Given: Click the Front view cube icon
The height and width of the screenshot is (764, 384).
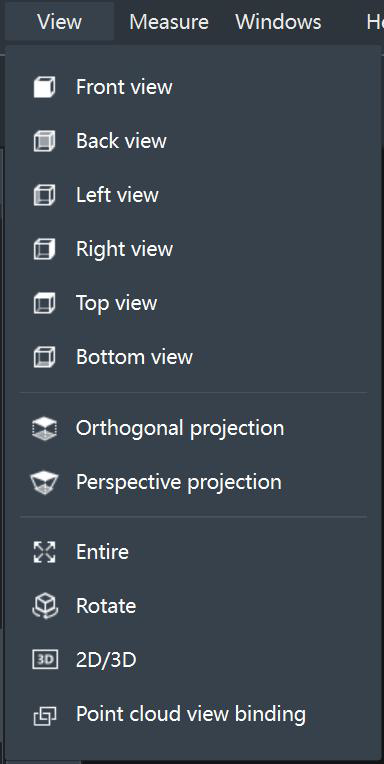Looking at the screenshot, I should point(44,88).
